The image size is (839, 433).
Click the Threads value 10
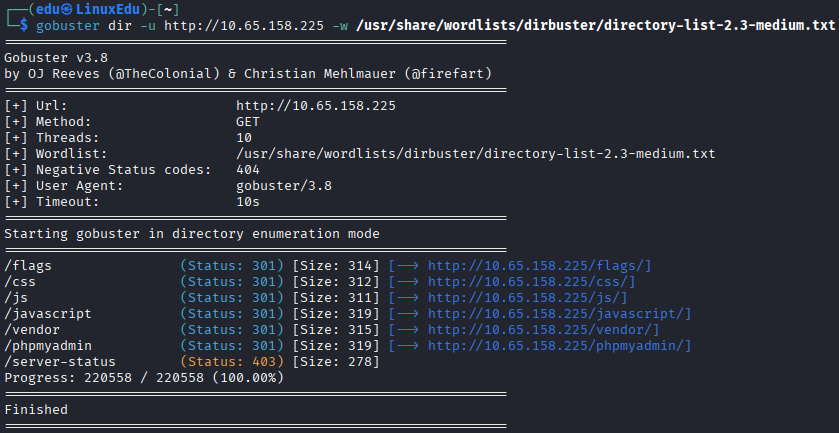[244, 138]
